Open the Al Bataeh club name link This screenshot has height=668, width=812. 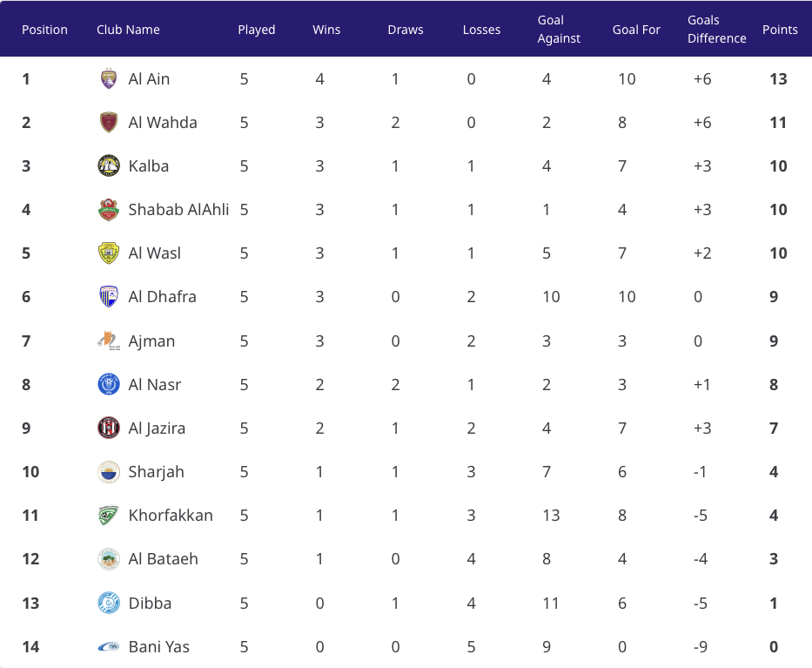point(163,558)
